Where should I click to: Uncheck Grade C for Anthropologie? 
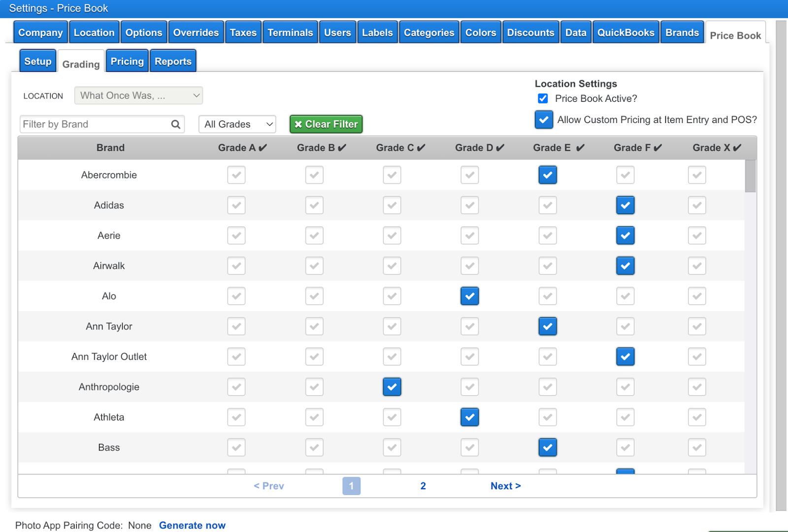coord(392,387)
